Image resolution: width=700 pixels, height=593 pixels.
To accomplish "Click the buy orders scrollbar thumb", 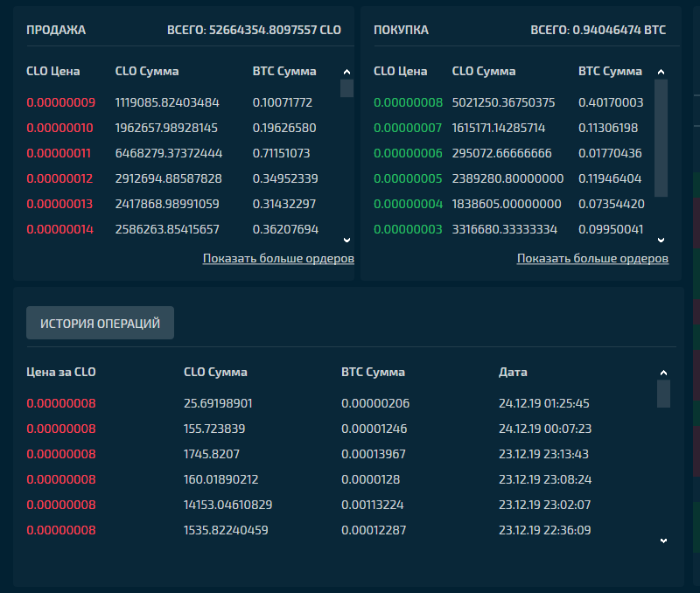I will pos(661,138).
